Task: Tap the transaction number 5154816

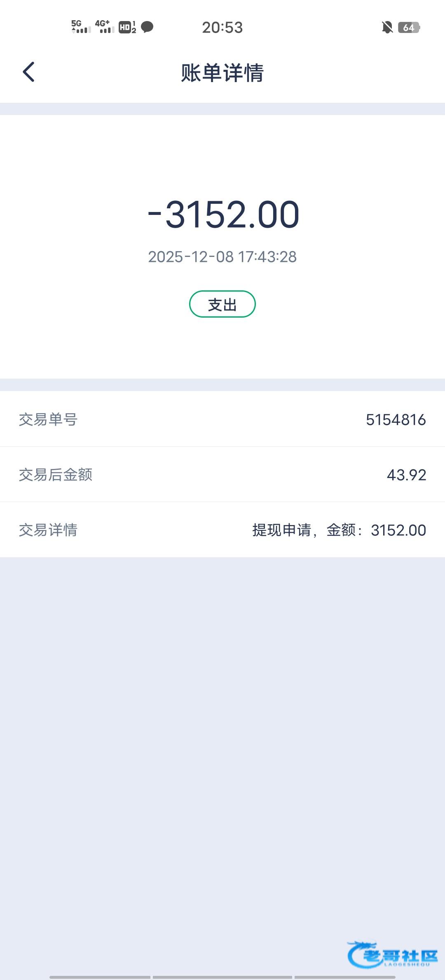Action: coord(396,419)
